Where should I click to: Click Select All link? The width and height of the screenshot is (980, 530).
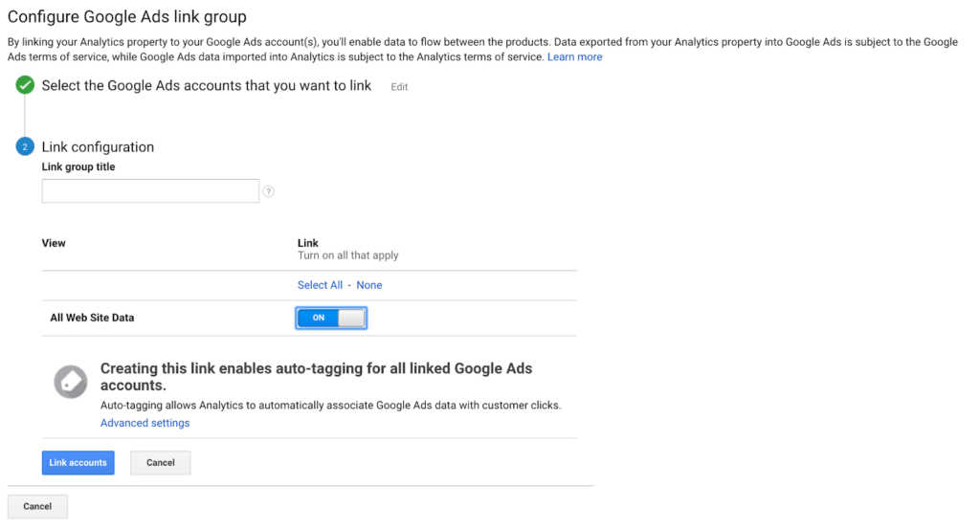coord(320,285)
